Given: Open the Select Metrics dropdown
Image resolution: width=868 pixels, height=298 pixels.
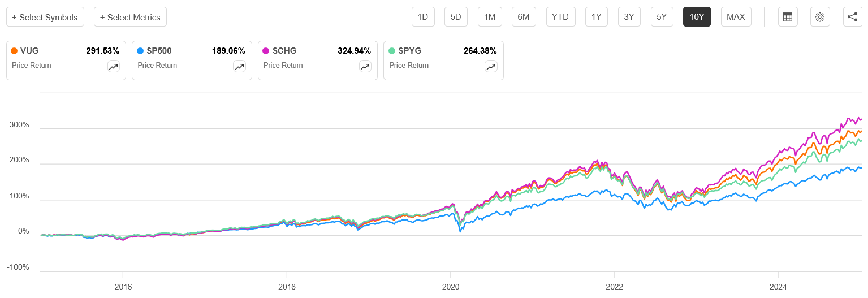Looking at the screenshot, I should tap(130, 17).
